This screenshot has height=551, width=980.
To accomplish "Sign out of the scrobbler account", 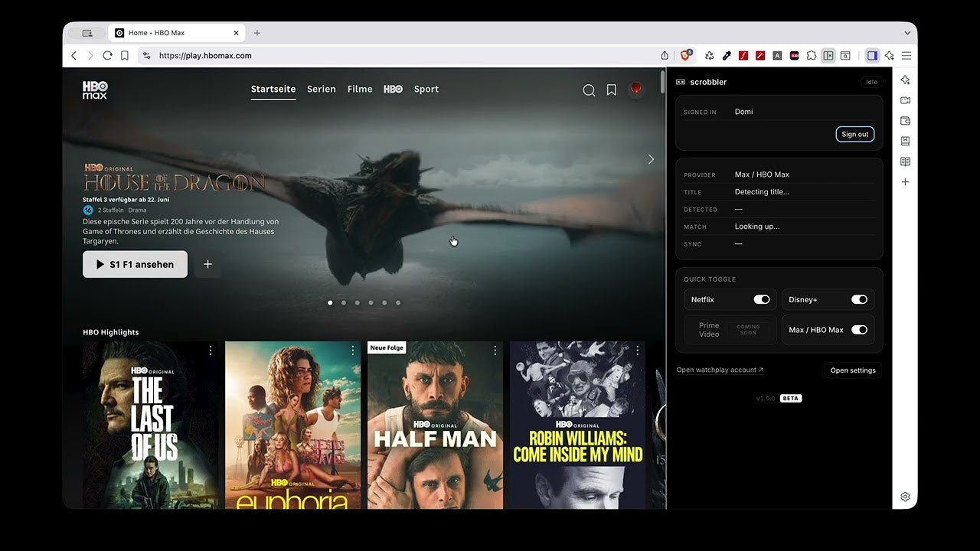I will pos(854,134).
